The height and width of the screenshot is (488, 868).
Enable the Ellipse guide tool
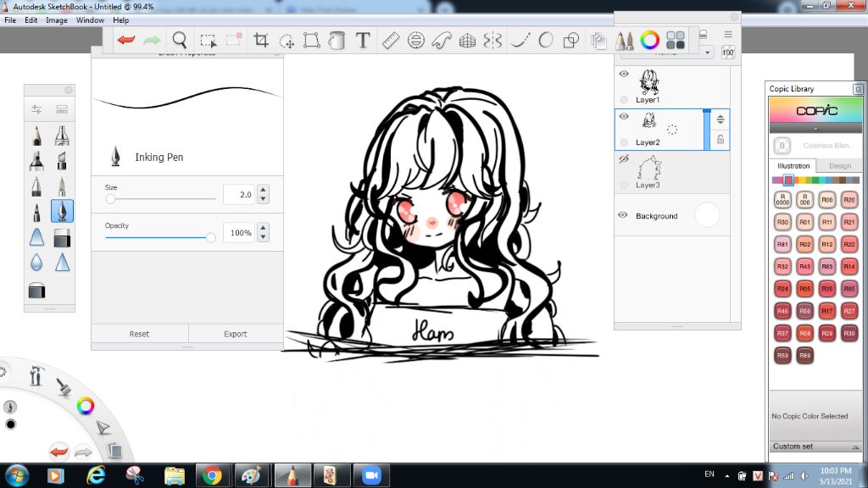click(x=415, y=40)
